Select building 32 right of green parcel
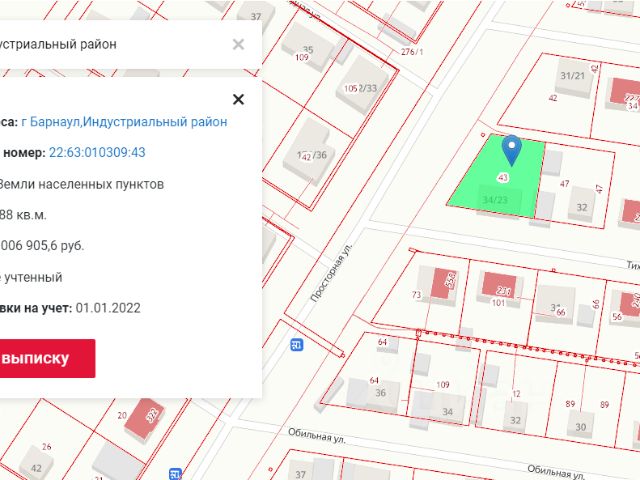The height and width of the screenshot is (480, 640). coord(581,207)
